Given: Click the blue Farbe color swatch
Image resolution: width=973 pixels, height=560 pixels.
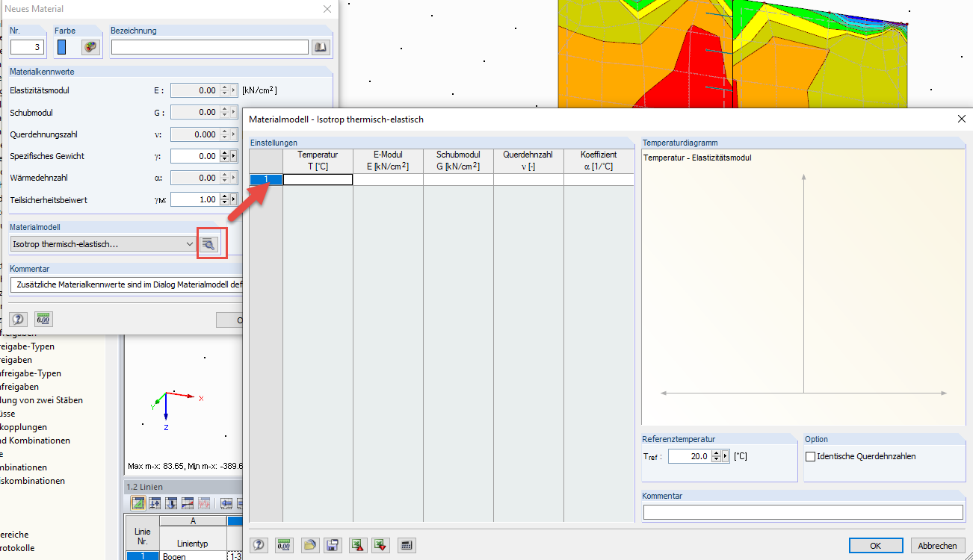Looking at the screenshot, I should tap(61, 46).
